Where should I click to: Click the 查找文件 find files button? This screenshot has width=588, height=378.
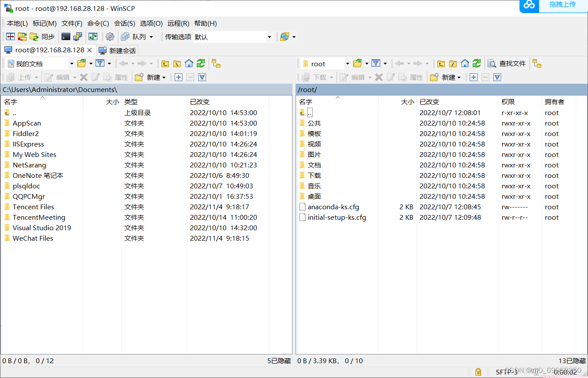point(507,64)
